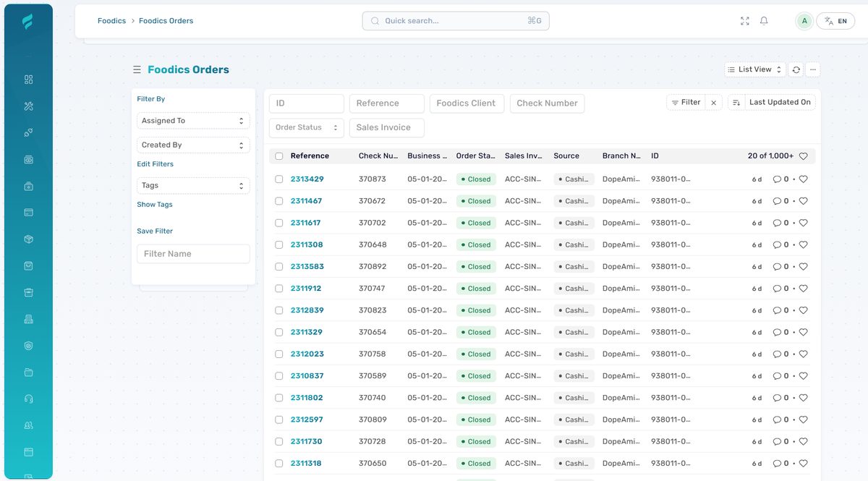Image resolution: width=868 pixels, height=481 pixels.
Task: Clear filters with the X icon
Action: pyautogui.click(x=713, y=103)
